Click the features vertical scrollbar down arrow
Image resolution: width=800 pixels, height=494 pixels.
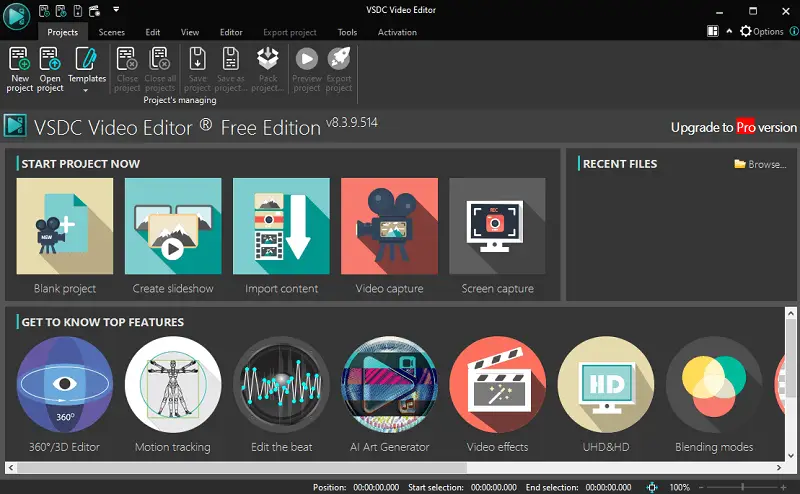[791, 456]
